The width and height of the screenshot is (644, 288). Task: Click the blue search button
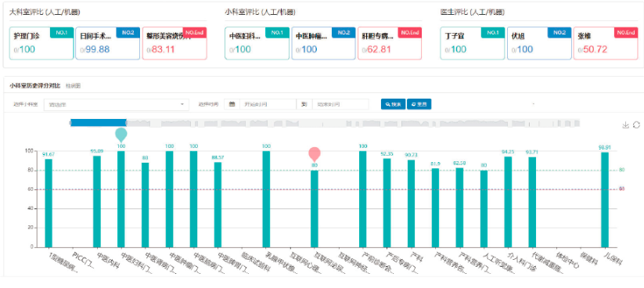[x=393, y=104]
